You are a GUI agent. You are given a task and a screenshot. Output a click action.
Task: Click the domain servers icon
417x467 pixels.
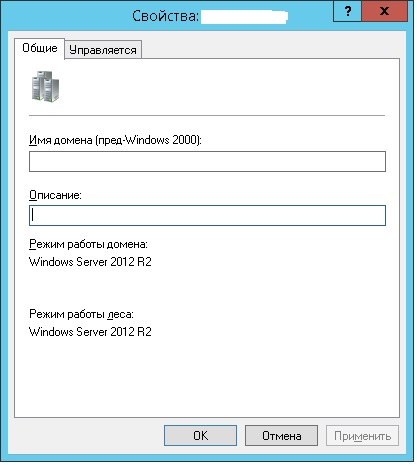pos(45,86)
